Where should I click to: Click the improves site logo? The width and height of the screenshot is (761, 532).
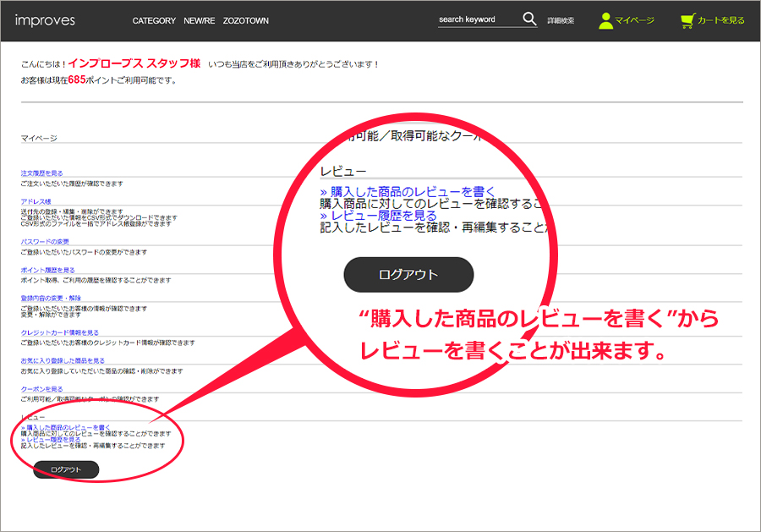pos(45,20)
